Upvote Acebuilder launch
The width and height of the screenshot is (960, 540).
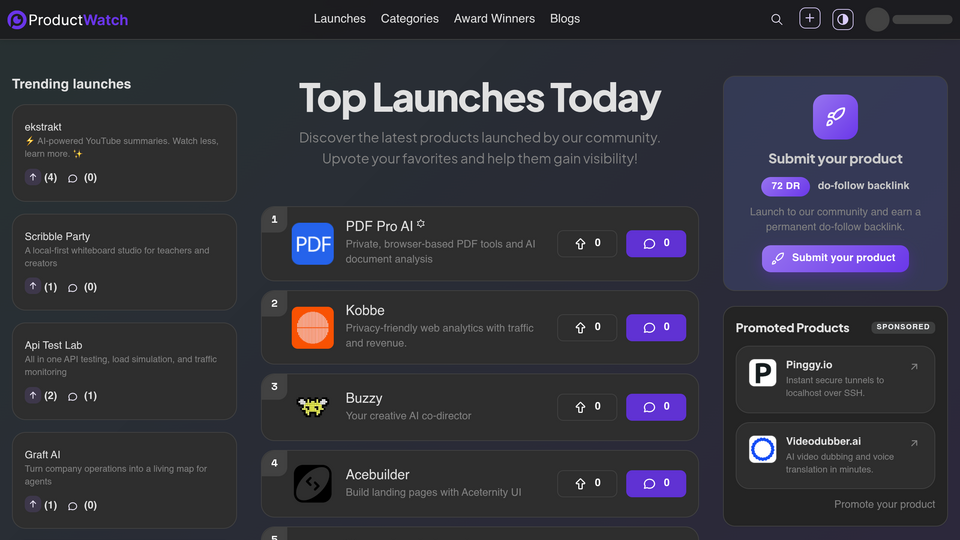pyautogui.click(x=587, y=484)
